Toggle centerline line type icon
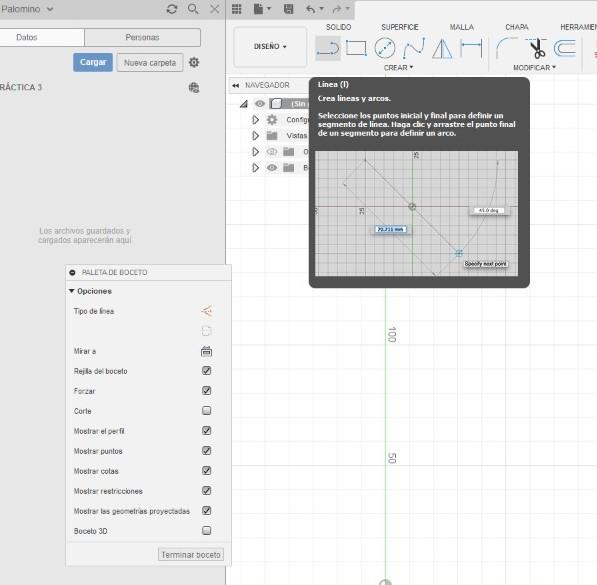Viewport: 597px width, 585px height. [x=206, y=331]
